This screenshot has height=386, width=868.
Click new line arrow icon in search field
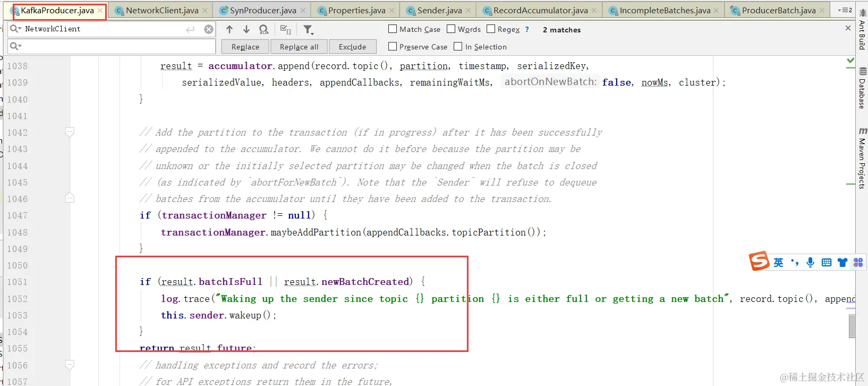click(190, 30)
